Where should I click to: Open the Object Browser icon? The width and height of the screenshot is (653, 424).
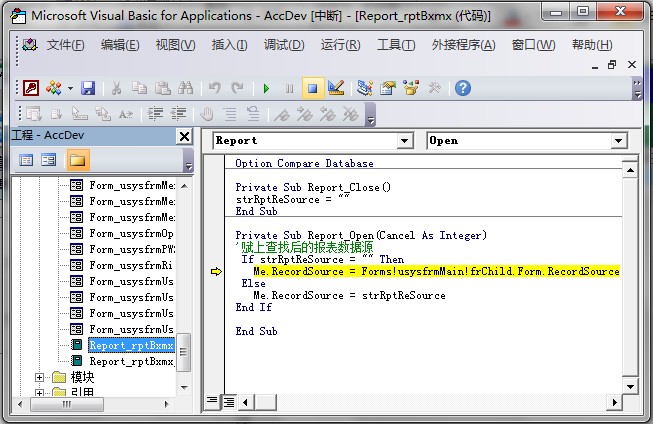click(x=411, y=88)
